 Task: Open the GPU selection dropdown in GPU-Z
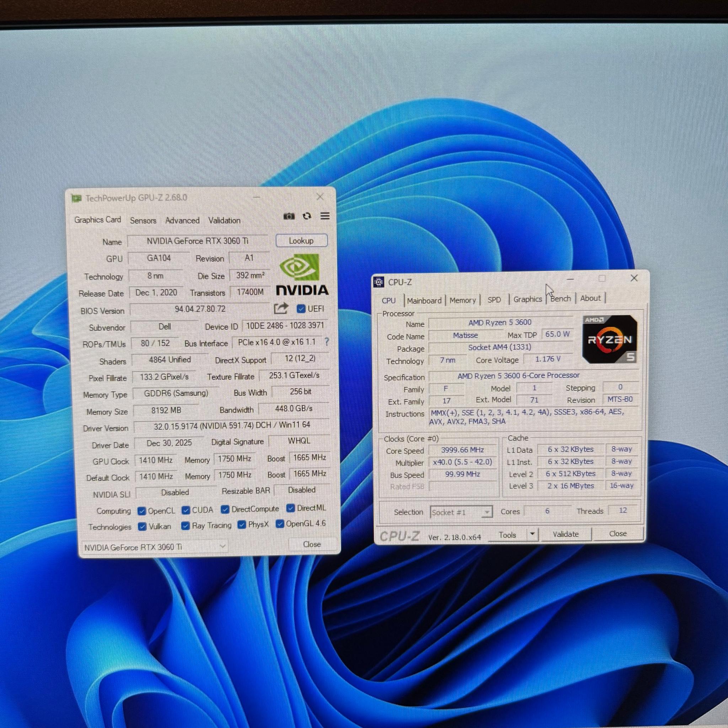click(x=155, y=547)
